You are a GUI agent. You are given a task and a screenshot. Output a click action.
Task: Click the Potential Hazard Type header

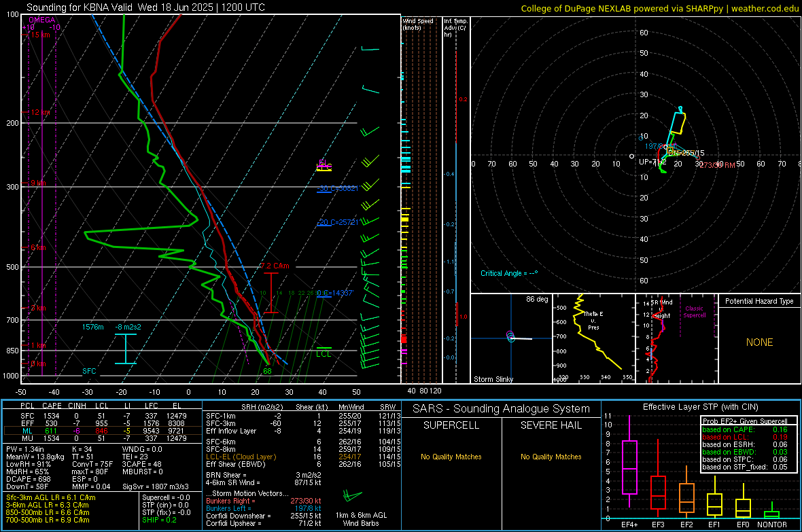click(760, 301)
